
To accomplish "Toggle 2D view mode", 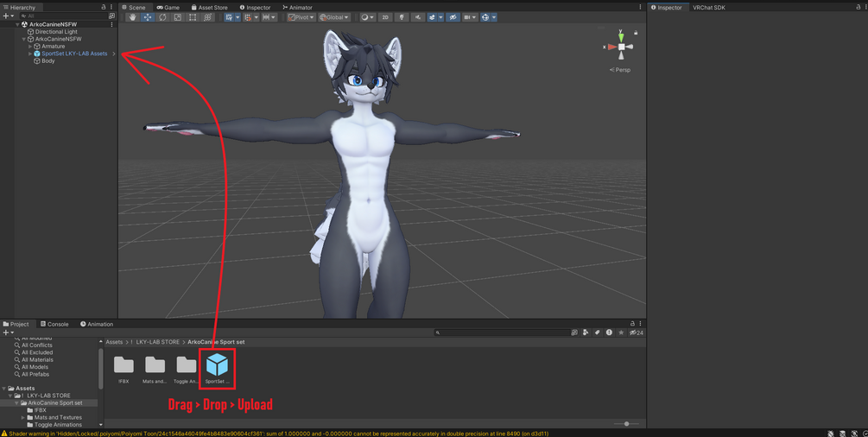I will [385, 17].
